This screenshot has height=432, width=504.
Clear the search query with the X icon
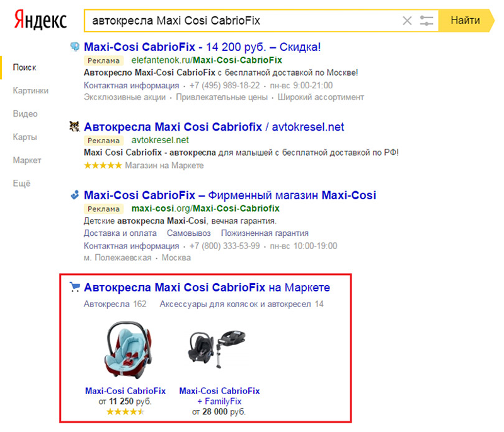(x=407, y=21)
